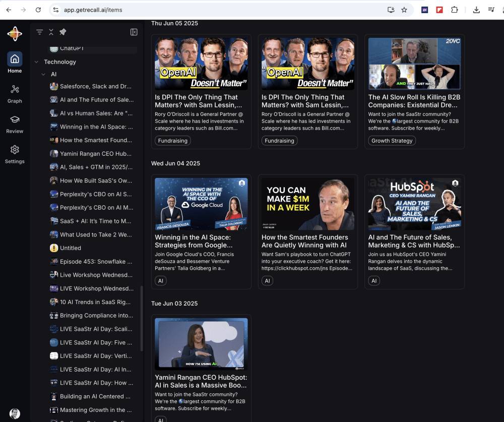Click the filter icon above the tree
The height and width of the screenshot is (422, 504).
(x=39, y=32)
